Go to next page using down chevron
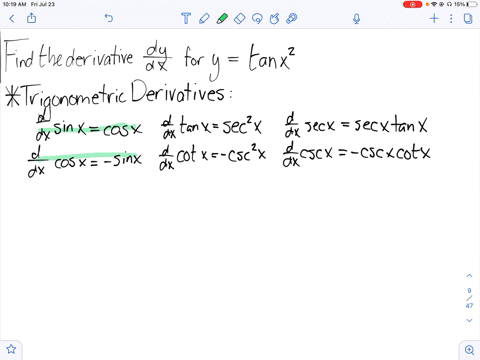The width and height of the screenshot is (480, 360). [x=469, y=320]
